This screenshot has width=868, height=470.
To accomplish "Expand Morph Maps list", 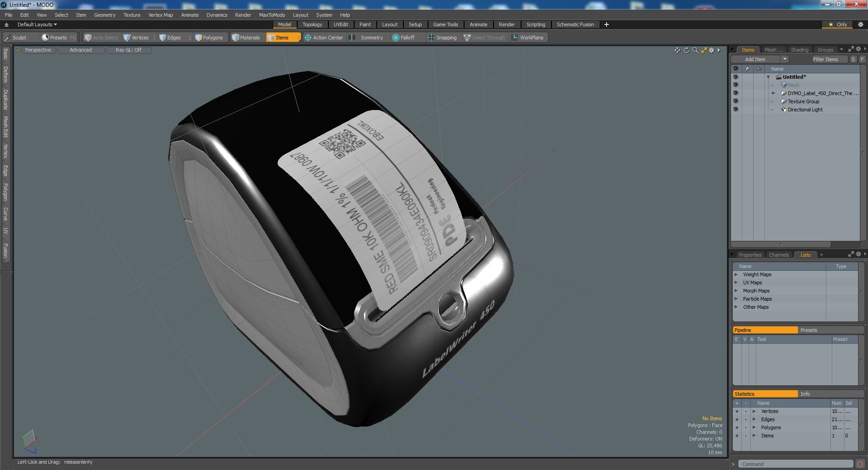I will tap(736, 291).
